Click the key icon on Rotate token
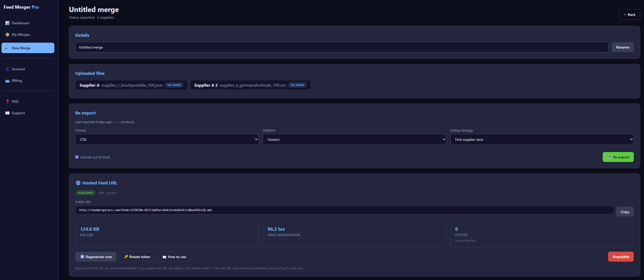This screenshot has width=644, height=280. coord(126,257)
